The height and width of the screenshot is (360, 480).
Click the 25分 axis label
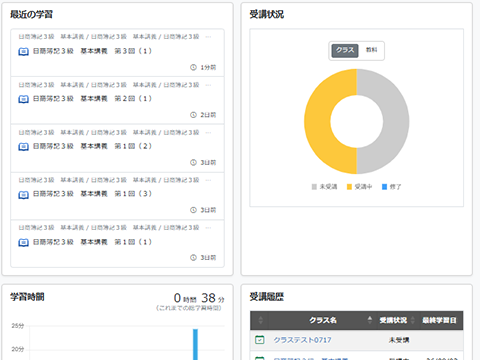pyautogui.click(x=18, y=326)
